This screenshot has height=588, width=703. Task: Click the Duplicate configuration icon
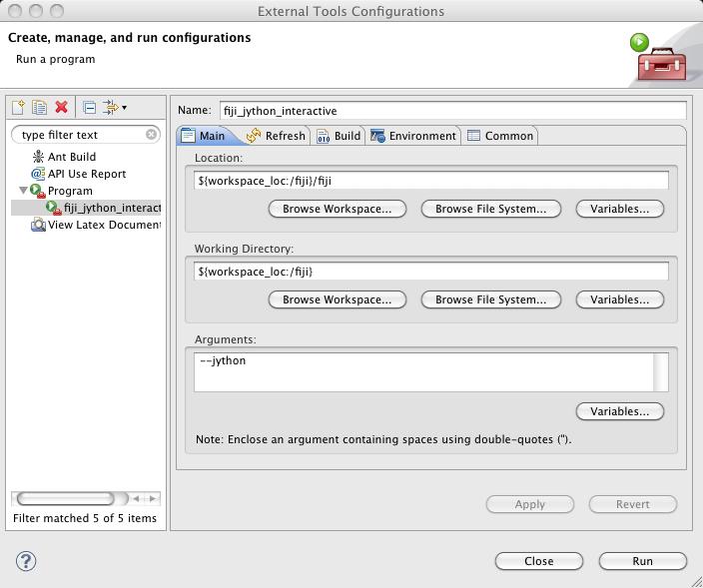point(40,108)
